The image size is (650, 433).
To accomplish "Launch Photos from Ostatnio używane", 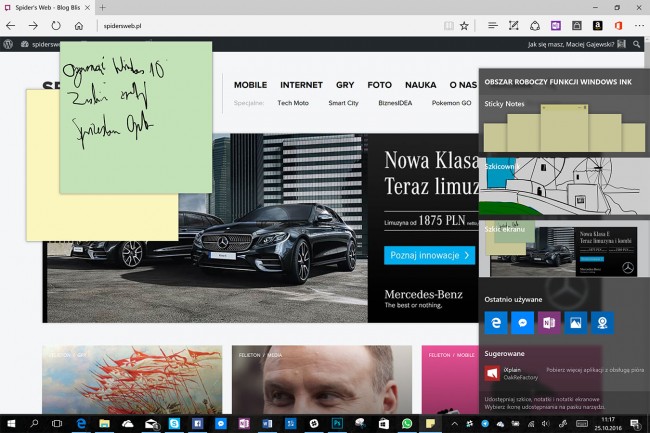I will pyautogui.click(x=575, y=323).
